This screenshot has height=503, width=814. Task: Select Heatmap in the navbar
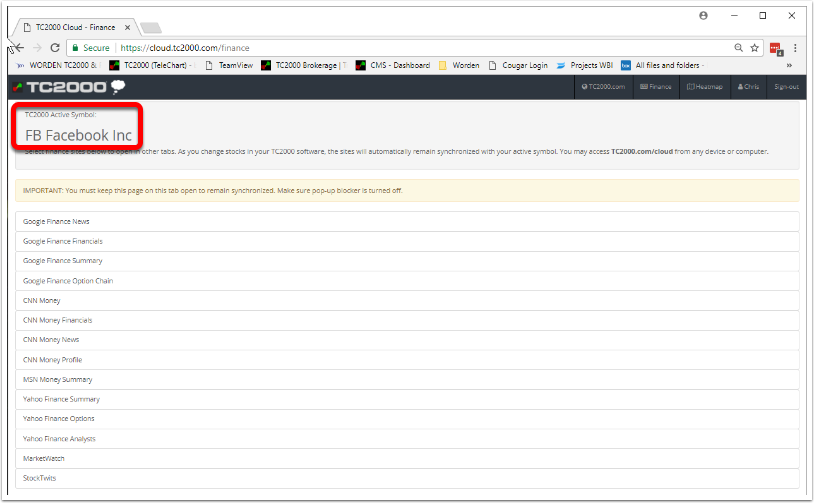point(704,87)
